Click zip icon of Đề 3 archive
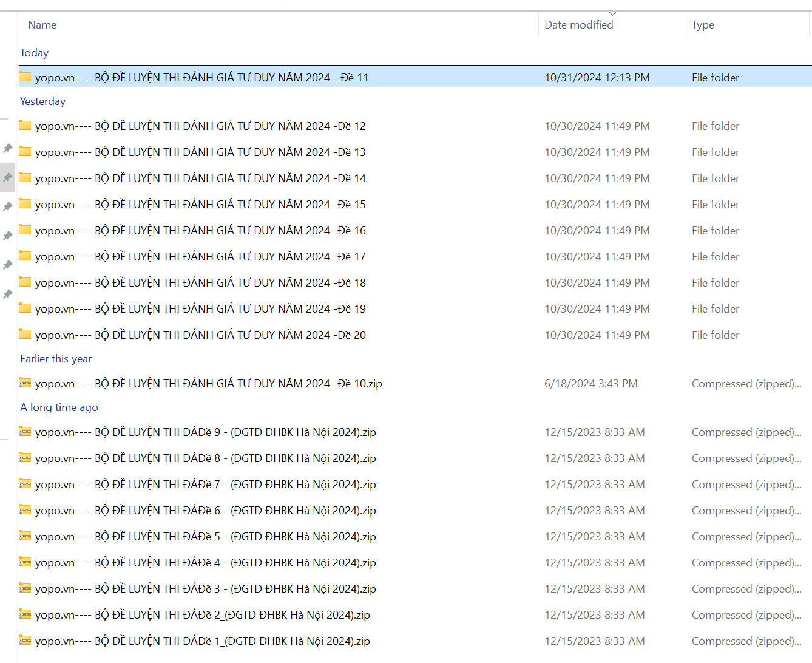 click(x=25, y=588)
